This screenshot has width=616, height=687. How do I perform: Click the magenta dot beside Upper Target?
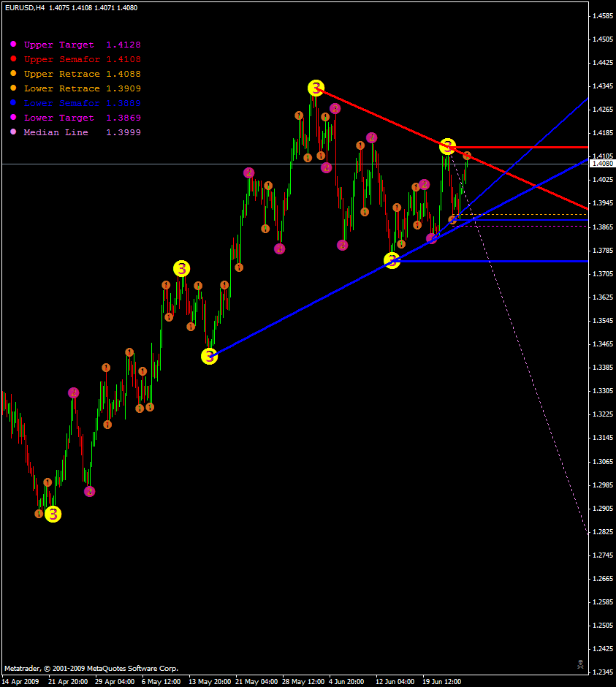coord(13,44)
